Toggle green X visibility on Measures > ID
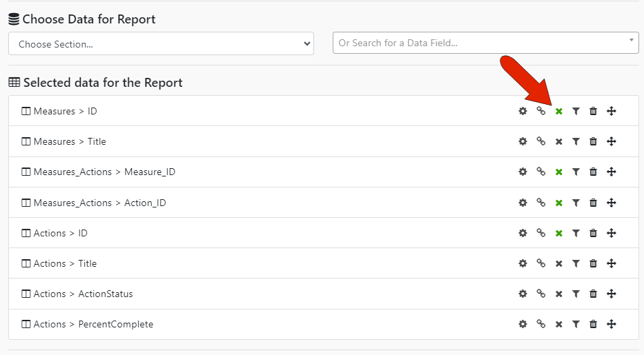 (558, 111)
